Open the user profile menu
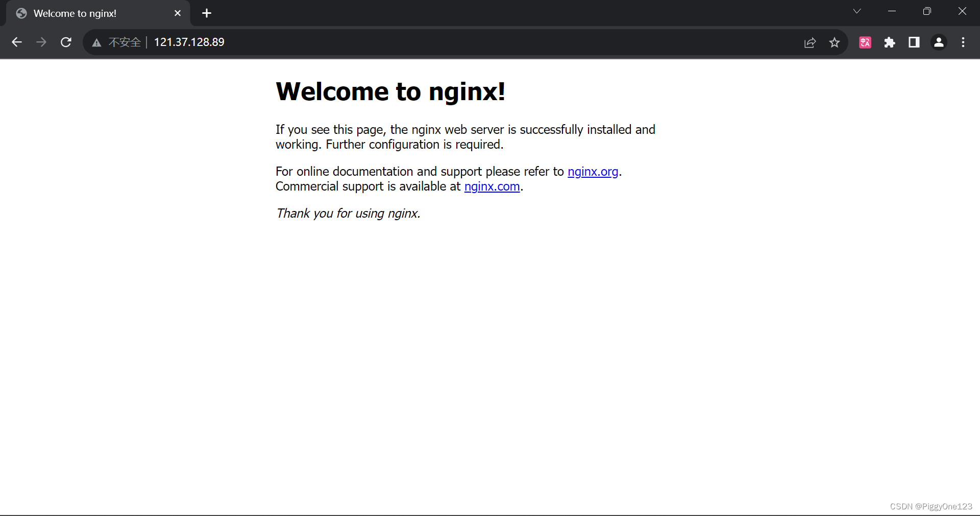The width and height of the screenshot is (980, 516). coord(939,42)
